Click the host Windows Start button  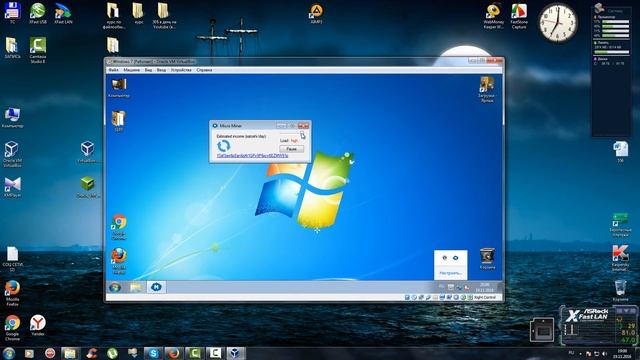[9, 353]
